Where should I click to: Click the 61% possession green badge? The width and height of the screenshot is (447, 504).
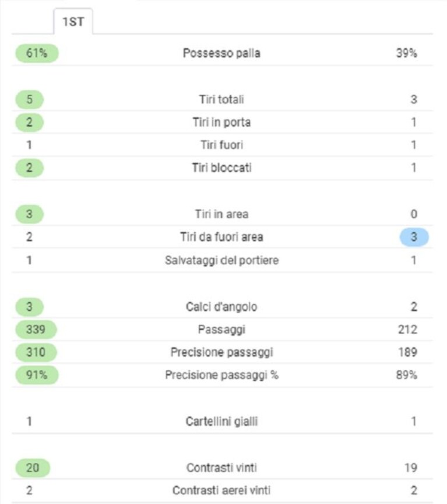[x=37, y=53]
